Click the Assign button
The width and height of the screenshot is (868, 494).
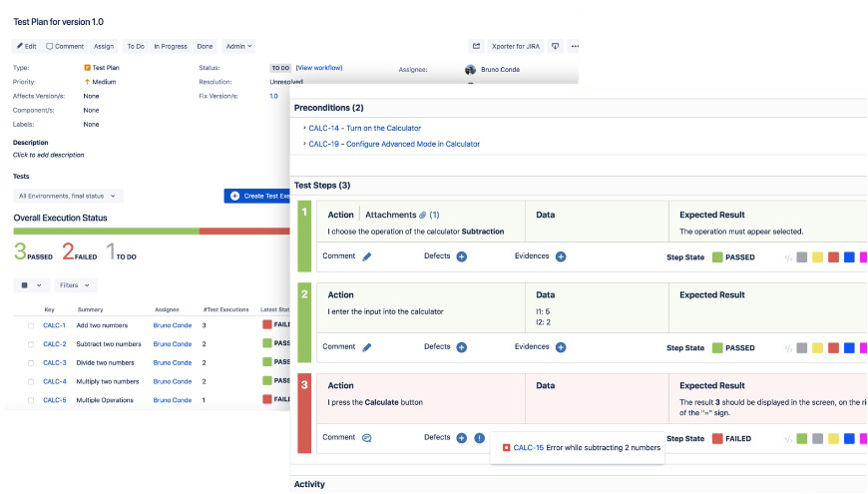tap(104, 47)
